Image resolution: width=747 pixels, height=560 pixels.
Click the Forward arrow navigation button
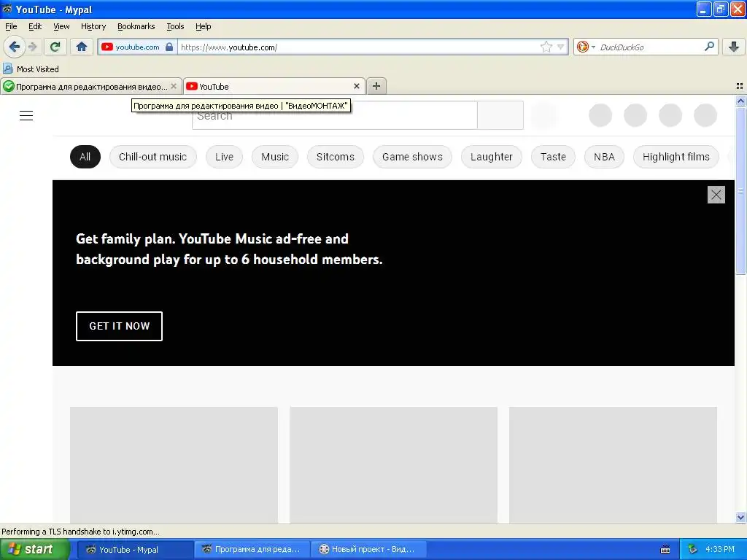tap(33, 47)
